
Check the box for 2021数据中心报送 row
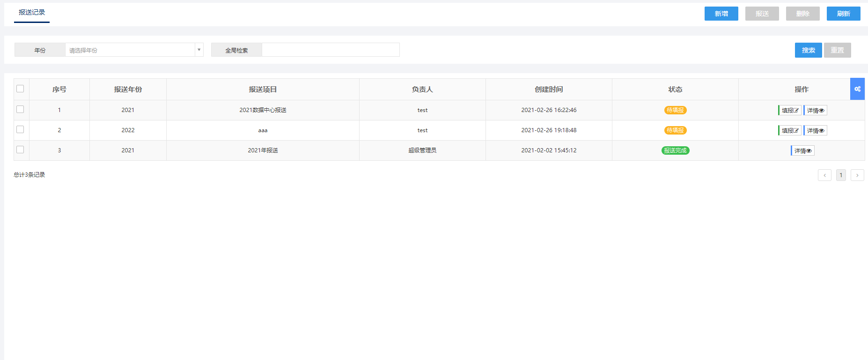[x=20, y=109]
